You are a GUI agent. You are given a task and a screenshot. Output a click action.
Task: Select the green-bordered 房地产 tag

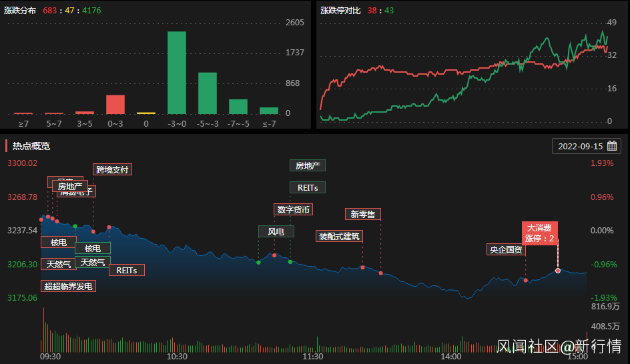click(308, 165)
